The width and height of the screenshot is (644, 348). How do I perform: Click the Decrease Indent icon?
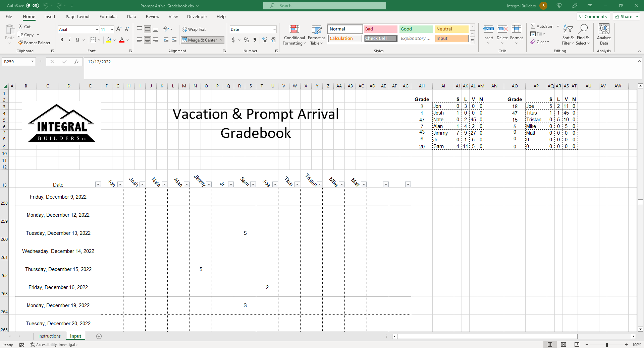click(x=166, y=40)
